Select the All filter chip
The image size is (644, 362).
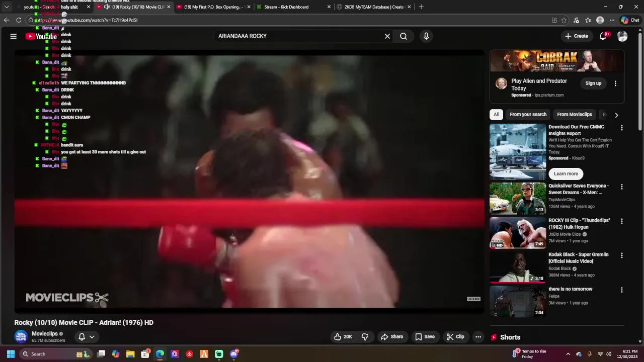coord(496,115)
